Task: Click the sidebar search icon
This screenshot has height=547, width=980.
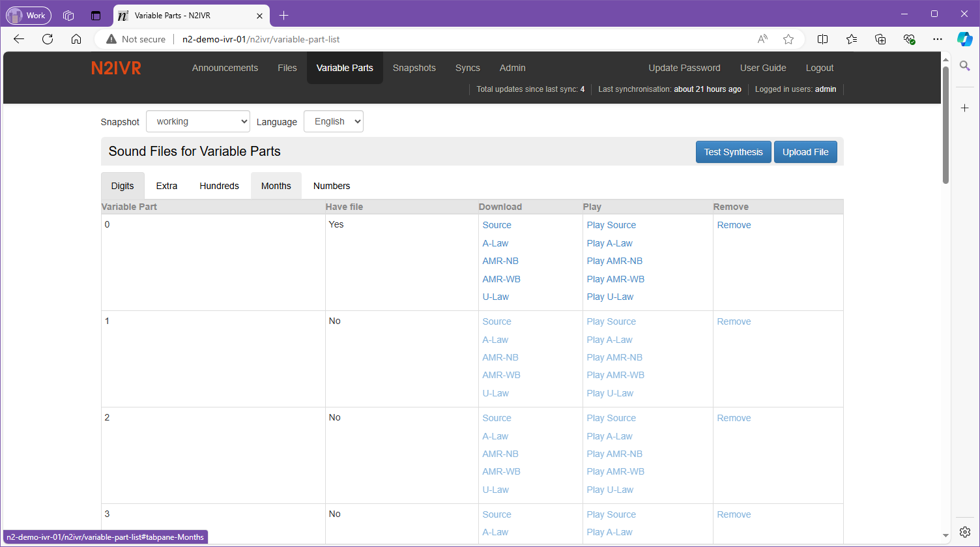Action: tap(965, 66)
